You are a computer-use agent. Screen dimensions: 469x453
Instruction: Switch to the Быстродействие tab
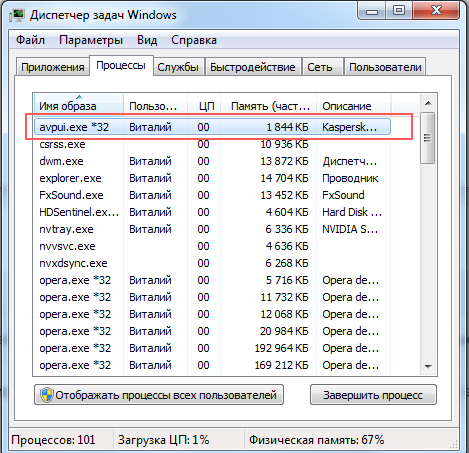[253, 67]
